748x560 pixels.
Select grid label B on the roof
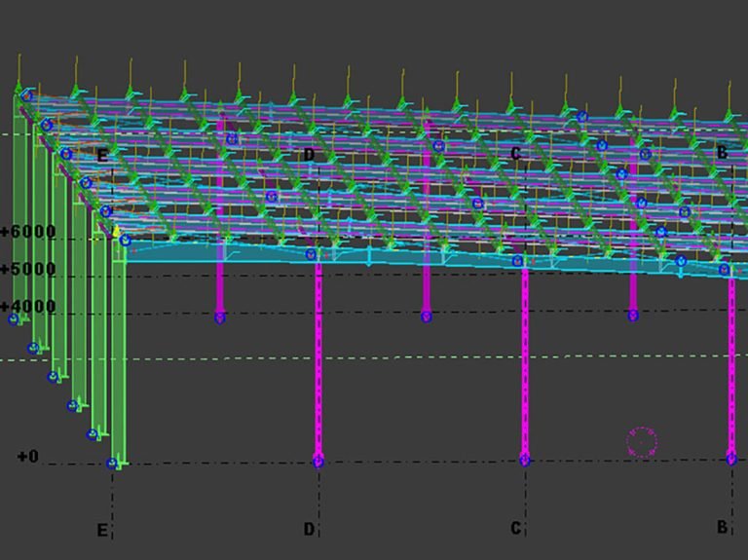(723, 152)
